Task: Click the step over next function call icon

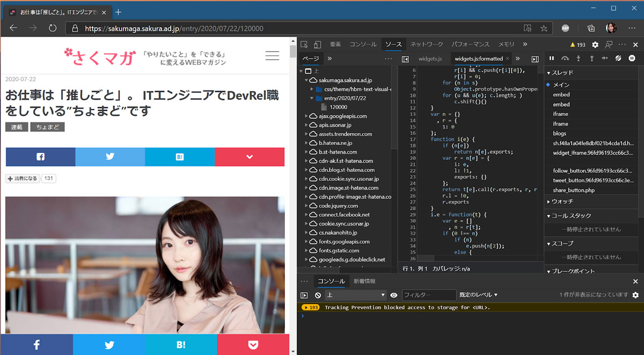Action: [565, 58]
